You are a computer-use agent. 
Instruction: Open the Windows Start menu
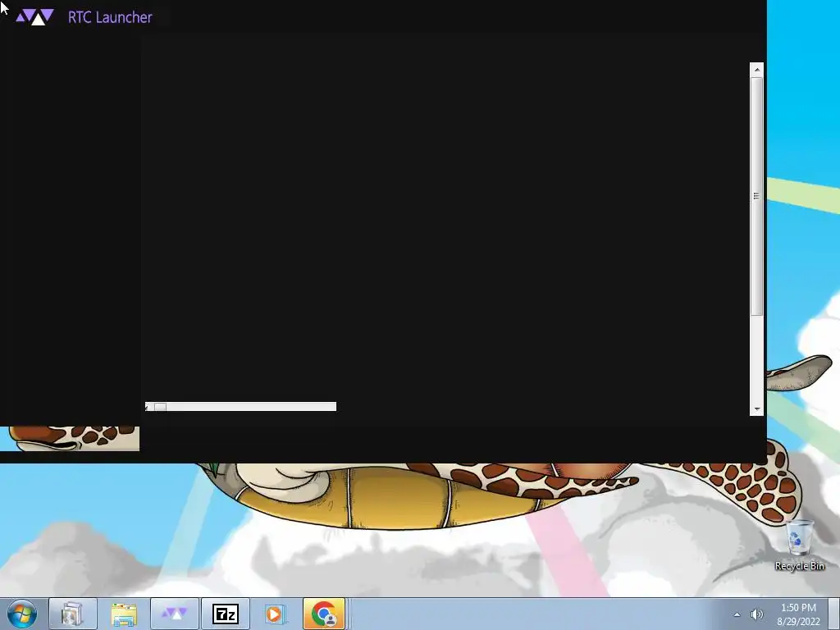pos(22,614)
